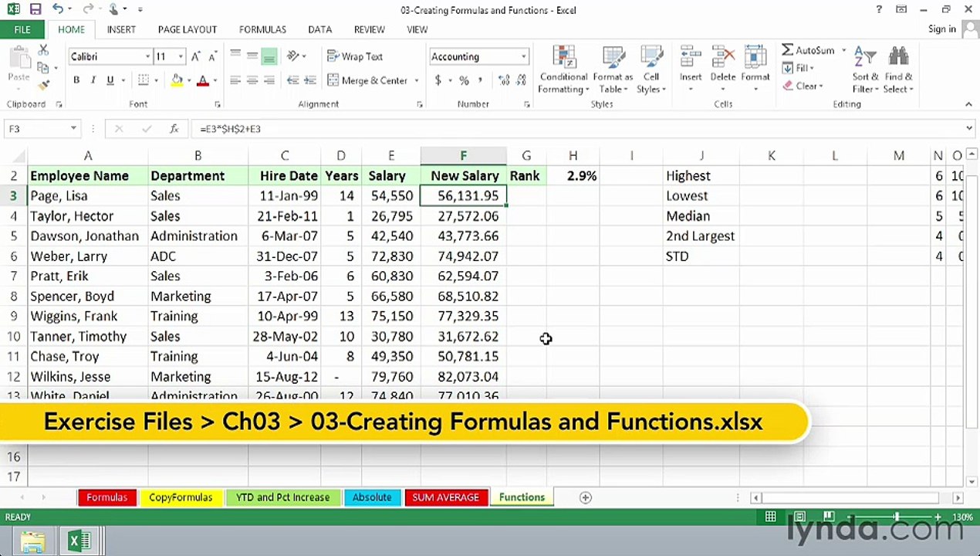Click the Format Painter brush icon
980x556 pixels.
tap(43, 85)
